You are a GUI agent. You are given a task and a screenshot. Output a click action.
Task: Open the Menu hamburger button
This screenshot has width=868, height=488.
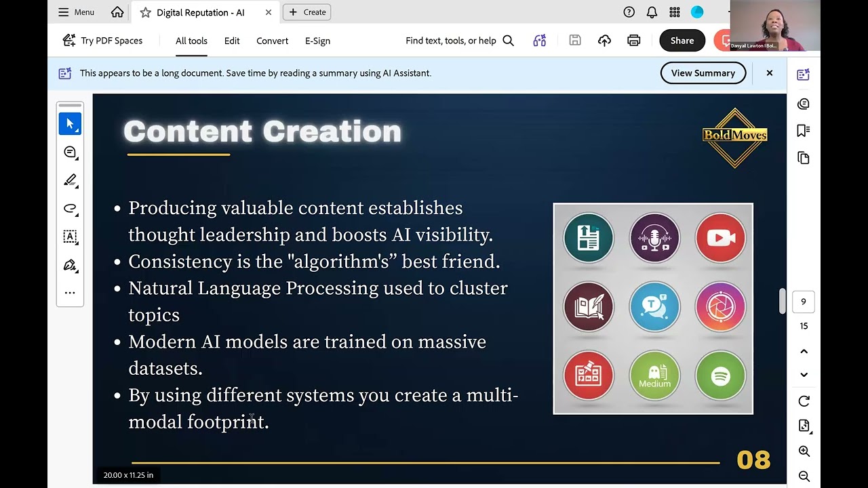pyautogui.click(x=76, y=12)
